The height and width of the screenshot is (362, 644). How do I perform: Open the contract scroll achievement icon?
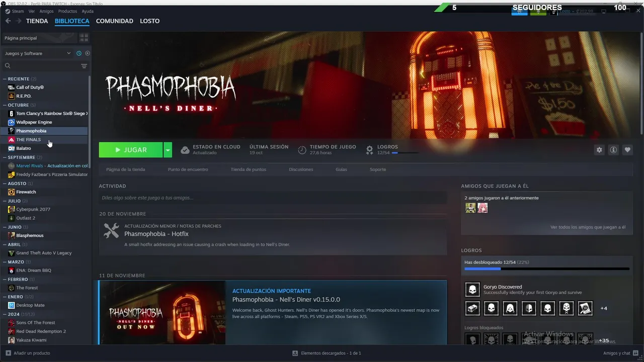(585, 308)
